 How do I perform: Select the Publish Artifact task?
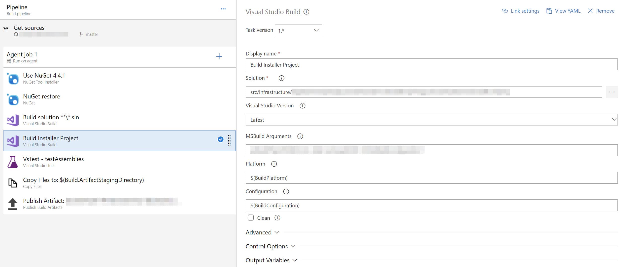pos(120,204)
